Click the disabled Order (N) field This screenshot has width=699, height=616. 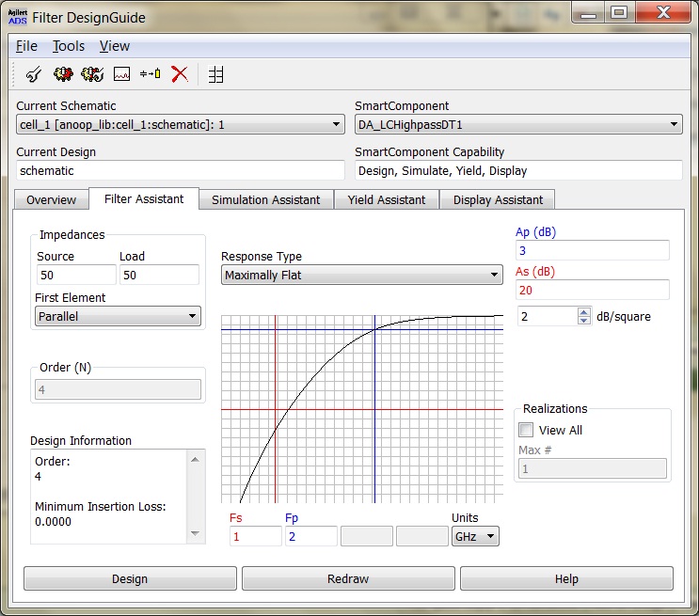pyautogui.click(x=118, y=389)
